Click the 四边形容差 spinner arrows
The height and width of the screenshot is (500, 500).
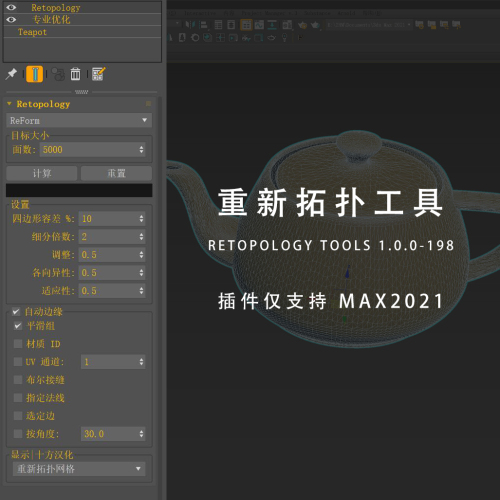141,219
